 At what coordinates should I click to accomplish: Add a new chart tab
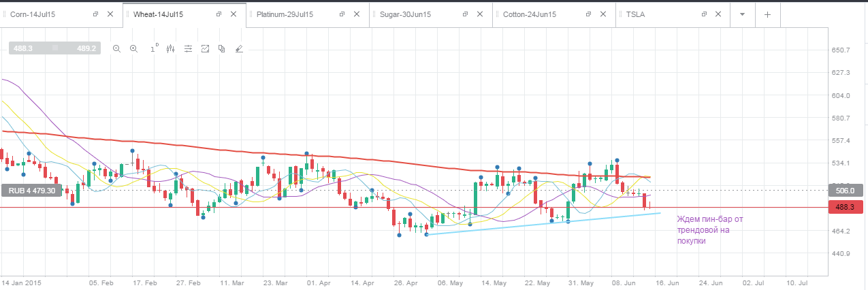tap(767, 14)
